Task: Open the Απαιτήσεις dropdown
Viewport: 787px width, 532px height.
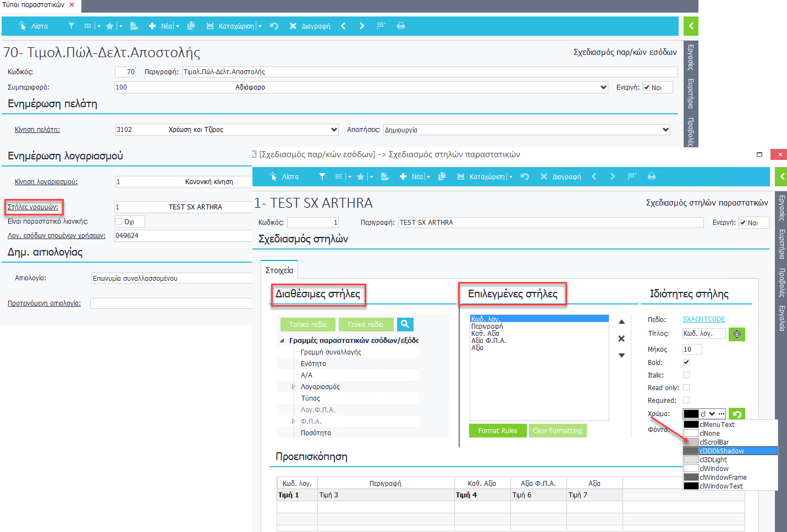Action: click(x=665, y=130)
